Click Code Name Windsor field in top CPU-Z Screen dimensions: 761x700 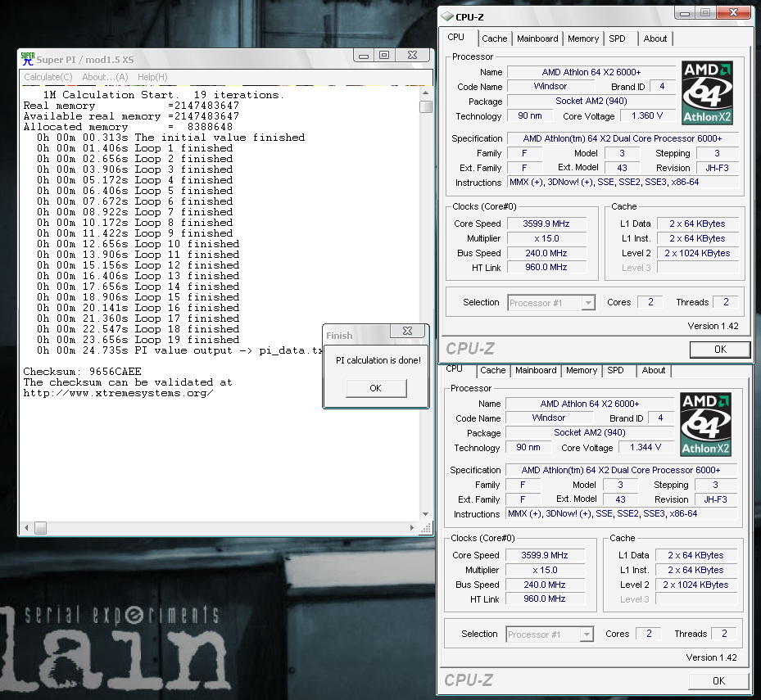(x=550, y=86)
